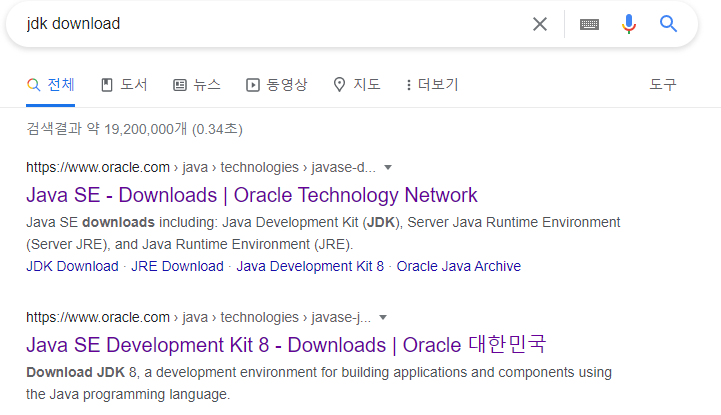Start voice search with the microphone icon
Image resolution: width=721 pixels, height=415 pixels.
point(629,24)
